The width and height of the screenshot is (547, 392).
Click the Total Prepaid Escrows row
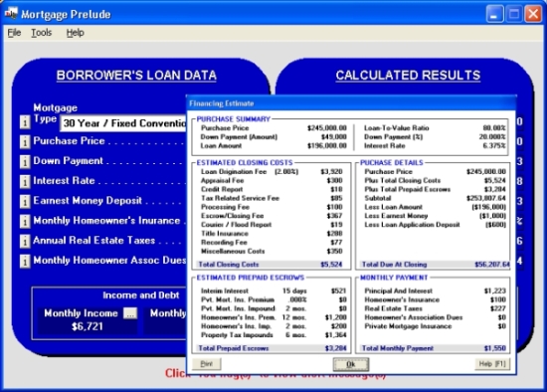[273, 348]
